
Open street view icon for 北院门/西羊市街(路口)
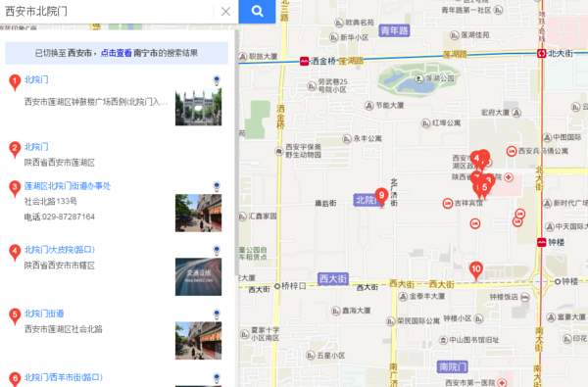click(x=217, y=377)
